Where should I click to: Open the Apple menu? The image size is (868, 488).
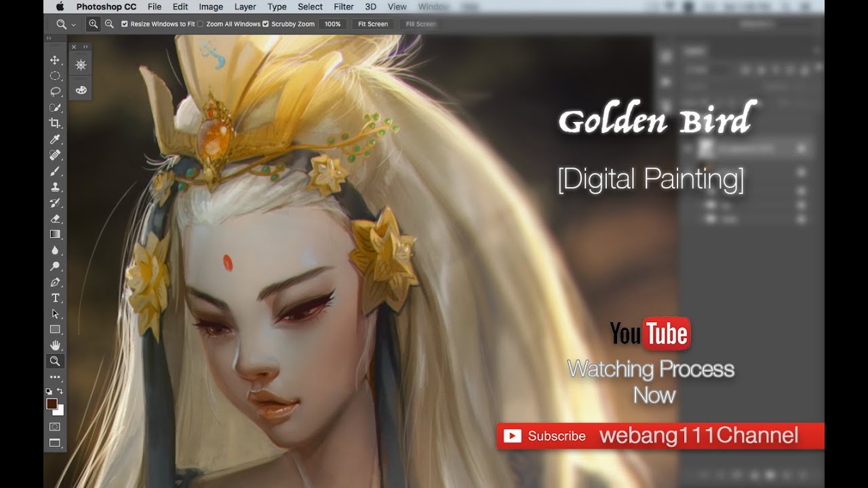(x=60, y=7)
